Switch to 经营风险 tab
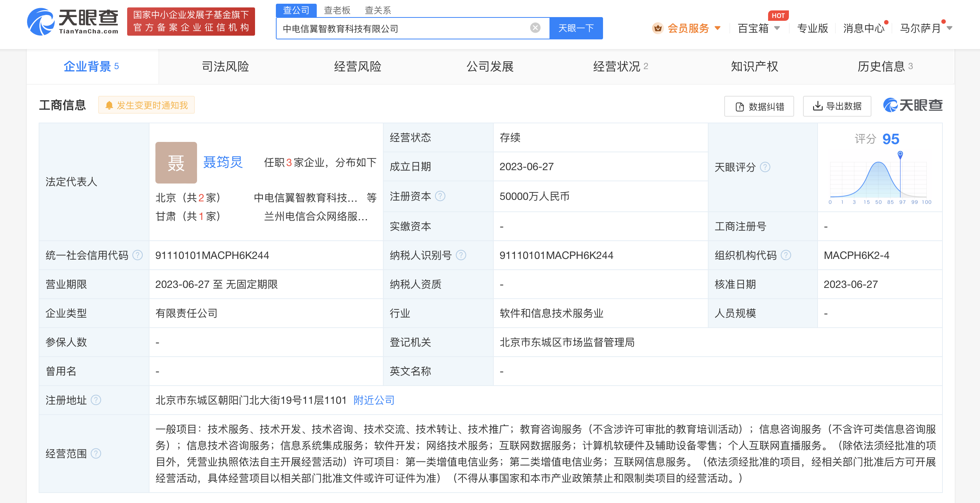Viewport: 980px width, 503px height. (358, 66)
